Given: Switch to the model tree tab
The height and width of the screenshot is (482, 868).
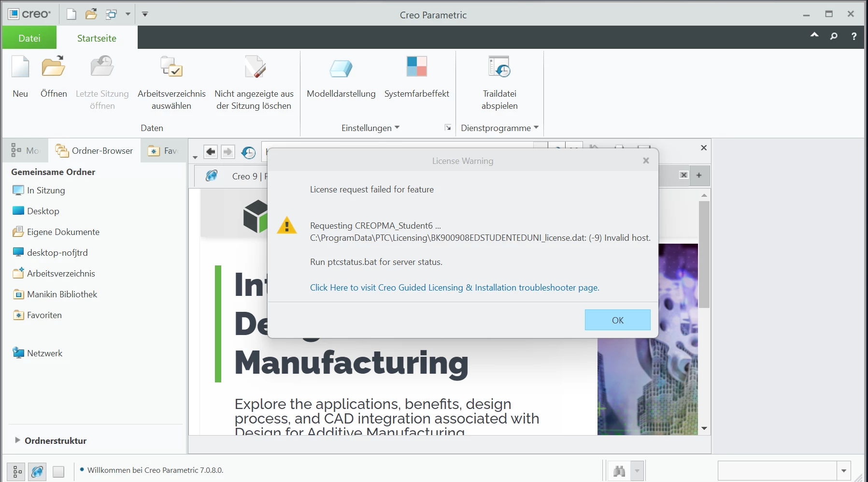Looking at the screenshot, I should point(25,150).
